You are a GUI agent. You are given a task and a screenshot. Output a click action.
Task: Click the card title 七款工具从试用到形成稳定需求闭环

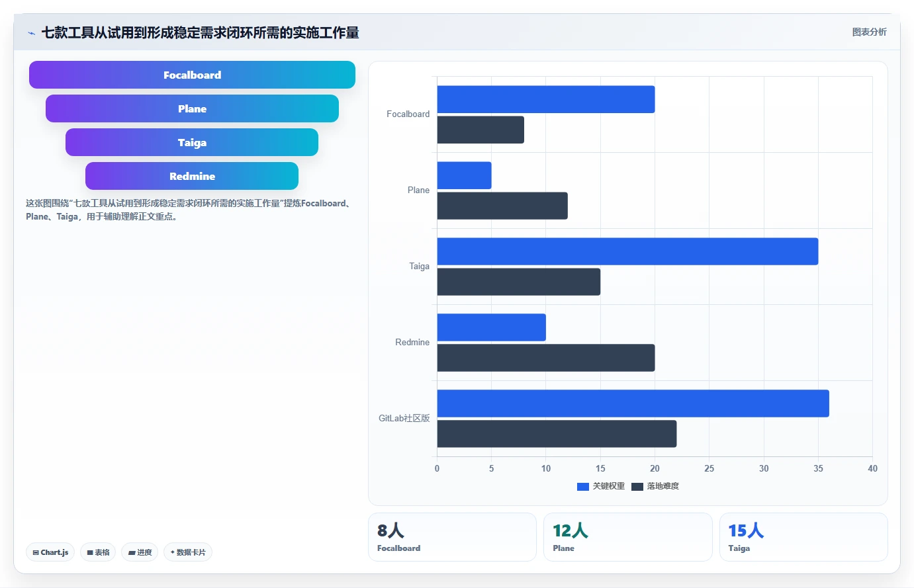point(200,32)
